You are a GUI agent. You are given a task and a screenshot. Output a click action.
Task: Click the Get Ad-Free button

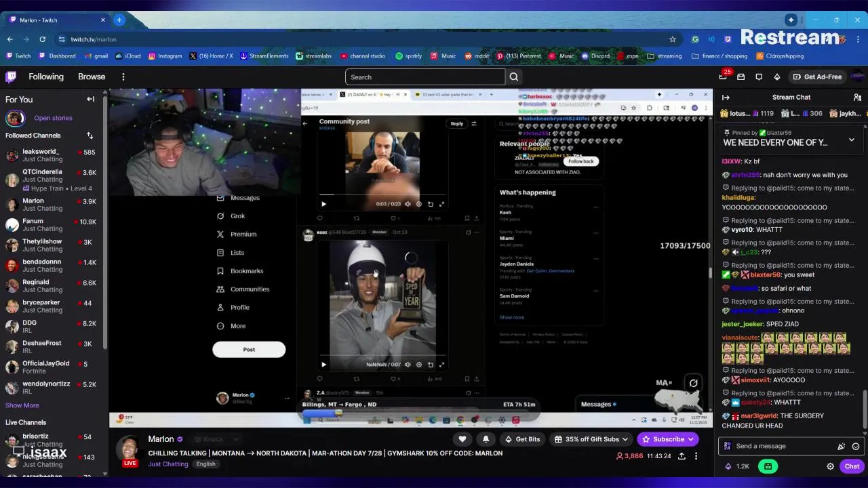[817, 77]
